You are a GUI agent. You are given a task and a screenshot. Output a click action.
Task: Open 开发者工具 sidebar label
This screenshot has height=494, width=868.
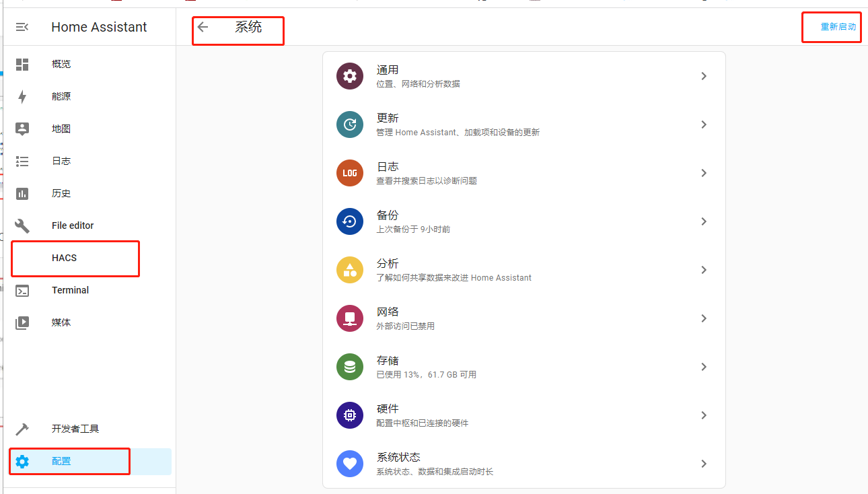coord(75,429)
